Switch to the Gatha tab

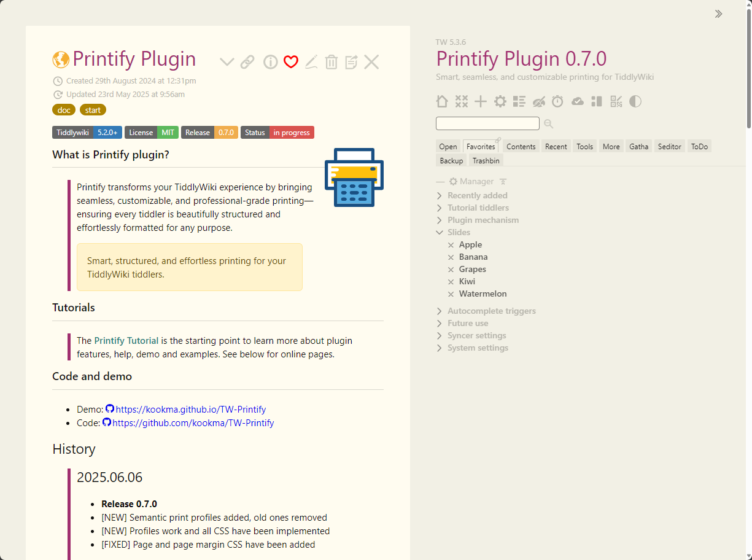639,146
